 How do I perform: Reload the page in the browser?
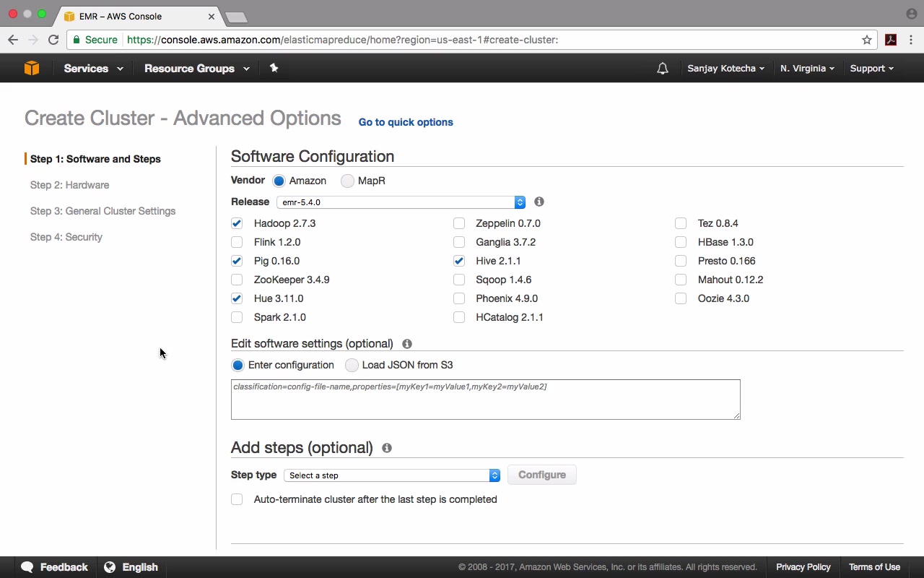[x=53, y=40]
